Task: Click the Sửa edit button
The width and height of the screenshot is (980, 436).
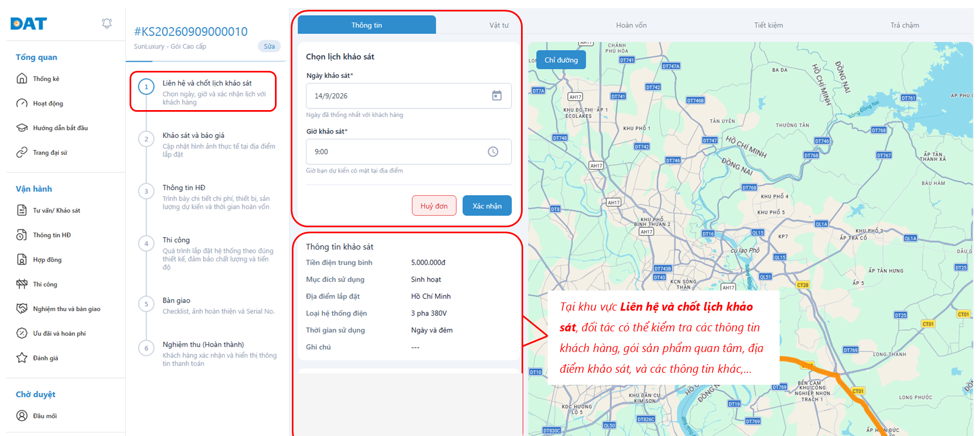Action: 269,46
